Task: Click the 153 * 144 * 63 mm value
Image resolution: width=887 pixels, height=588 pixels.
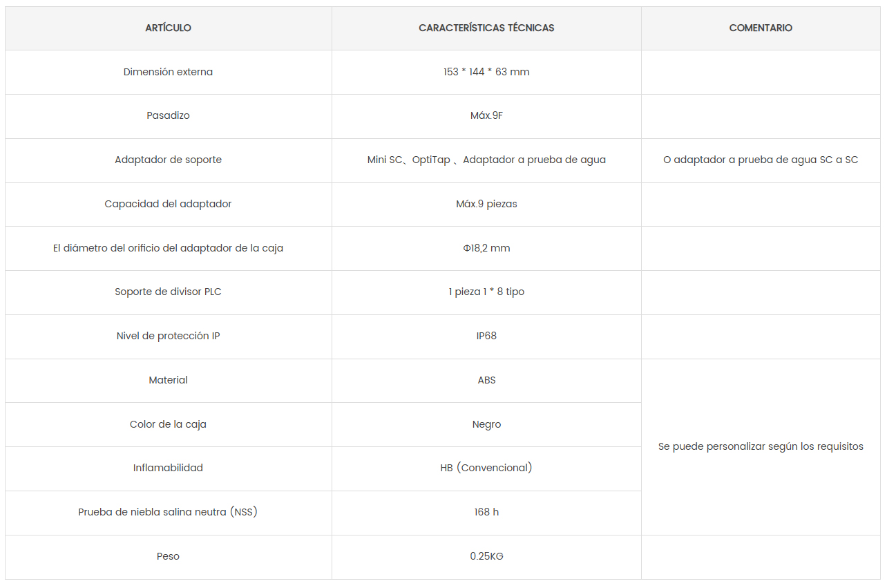Action: click(486, 72)
